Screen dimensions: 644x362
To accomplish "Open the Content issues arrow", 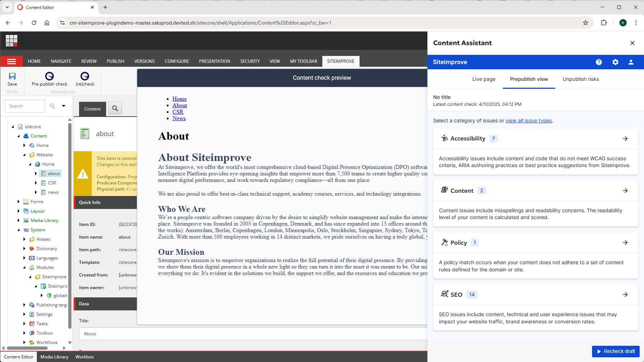I will point(625,191).
